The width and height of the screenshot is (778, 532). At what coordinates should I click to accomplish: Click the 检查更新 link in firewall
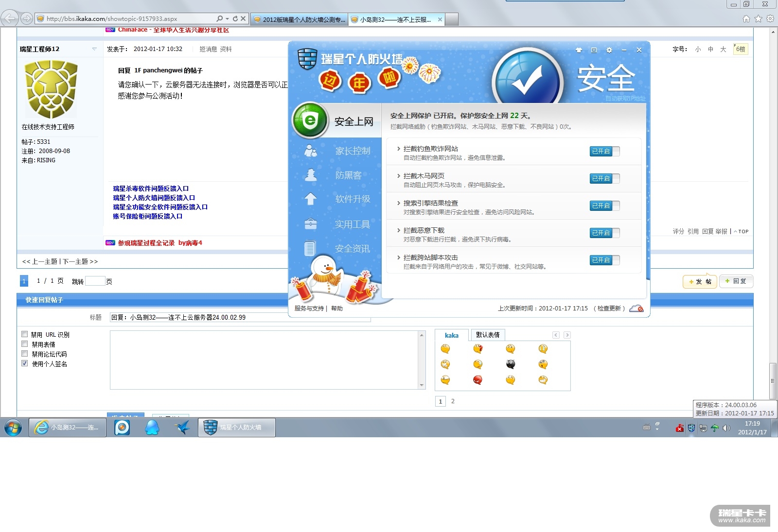[x=609, y=309]
